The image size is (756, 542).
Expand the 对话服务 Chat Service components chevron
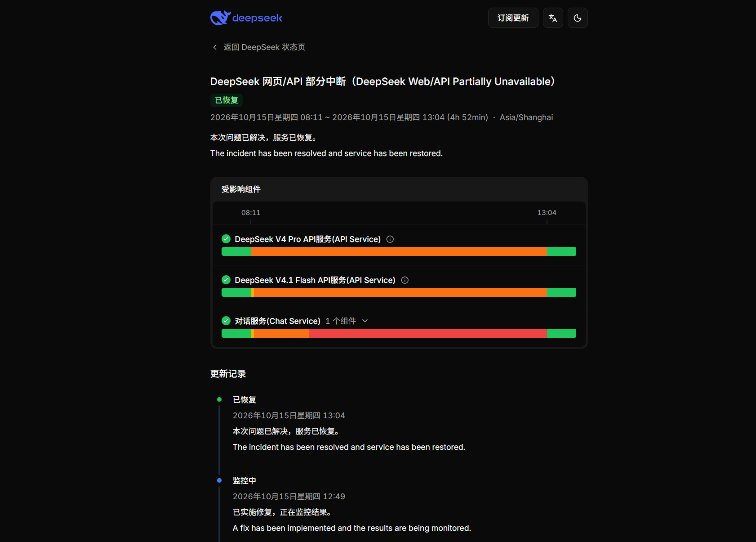tap(365, 321)
